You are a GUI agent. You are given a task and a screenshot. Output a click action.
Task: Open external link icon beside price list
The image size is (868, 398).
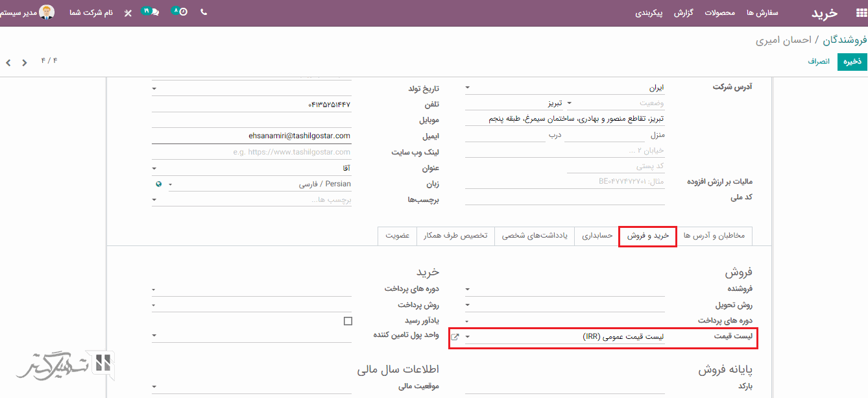(455, 337)
